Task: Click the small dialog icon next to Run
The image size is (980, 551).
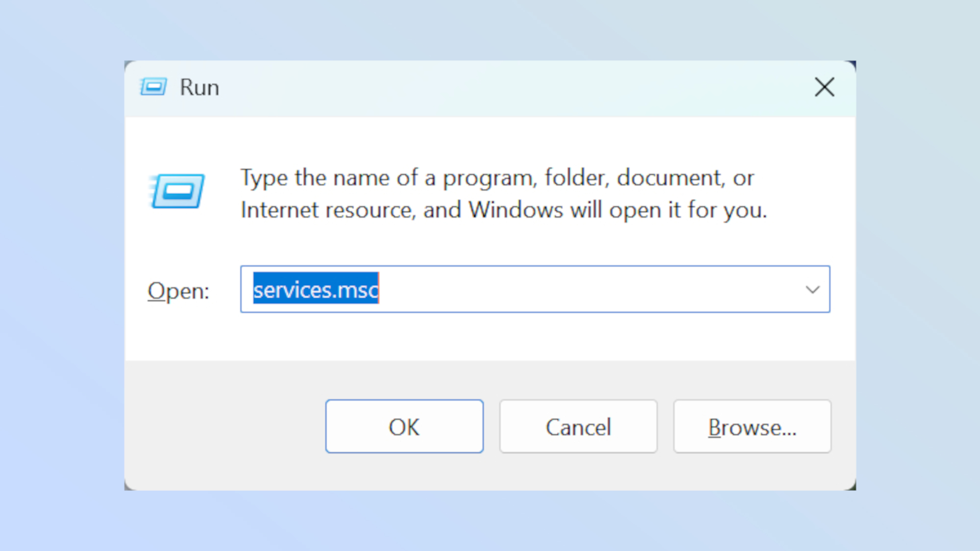Action: click(x=152, y=87)
